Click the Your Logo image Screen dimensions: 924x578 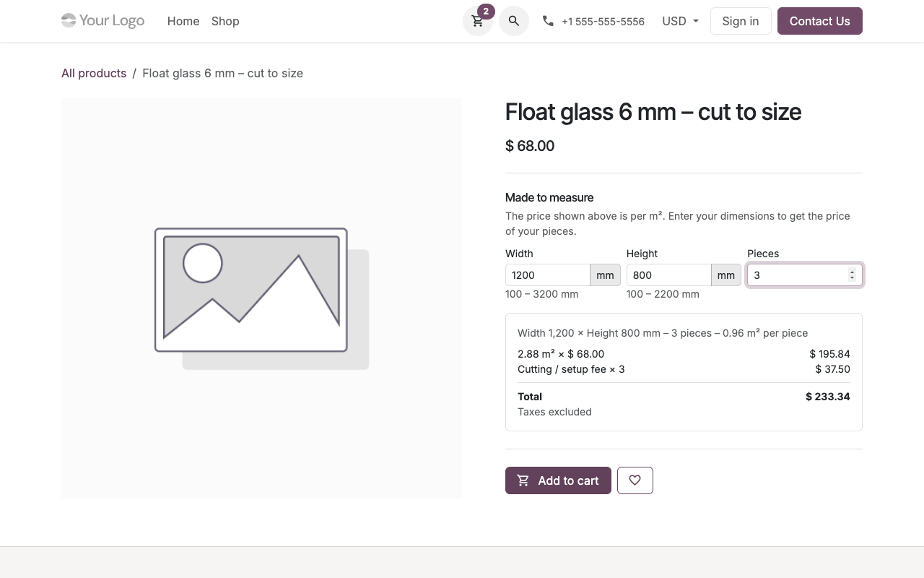(103, 21)
